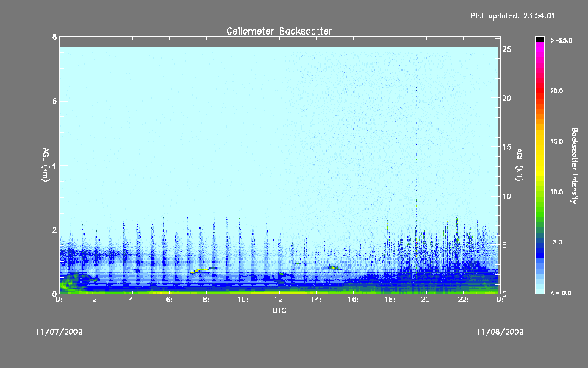Click the colorbar label 15.0
Image resolution: width=588 pixels, height=368 pixels.
coord(556,141)
